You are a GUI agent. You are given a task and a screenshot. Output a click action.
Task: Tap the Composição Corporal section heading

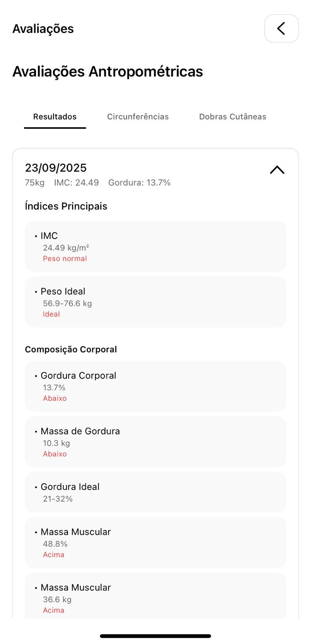(71, 349)
